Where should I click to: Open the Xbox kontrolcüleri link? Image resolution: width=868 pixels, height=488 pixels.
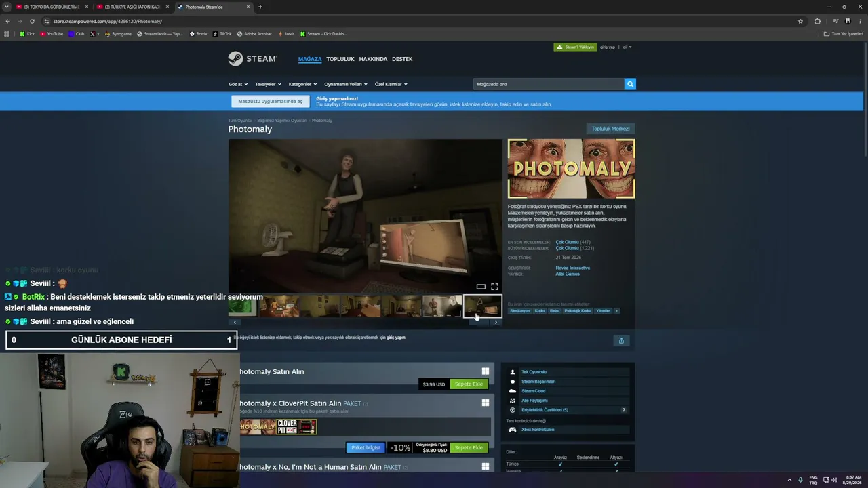[538, 430]
